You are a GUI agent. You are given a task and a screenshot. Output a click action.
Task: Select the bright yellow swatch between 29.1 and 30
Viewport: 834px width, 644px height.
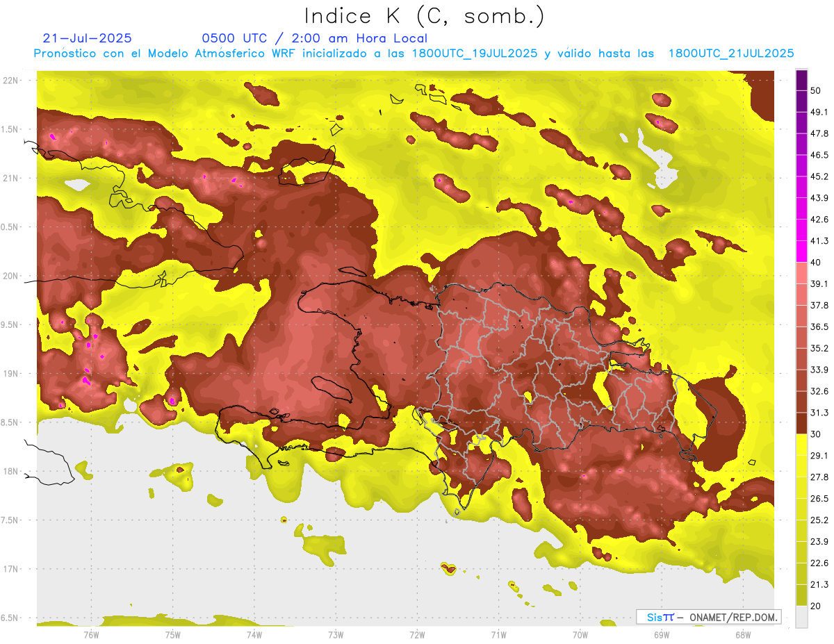click(x=801, y=445)
